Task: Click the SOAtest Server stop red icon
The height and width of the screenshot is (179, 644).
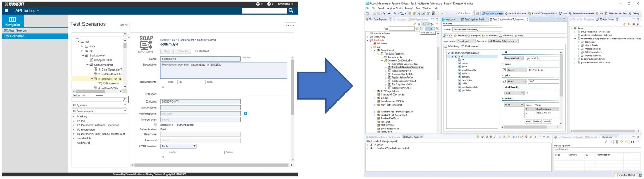Action: click(633, 24)
